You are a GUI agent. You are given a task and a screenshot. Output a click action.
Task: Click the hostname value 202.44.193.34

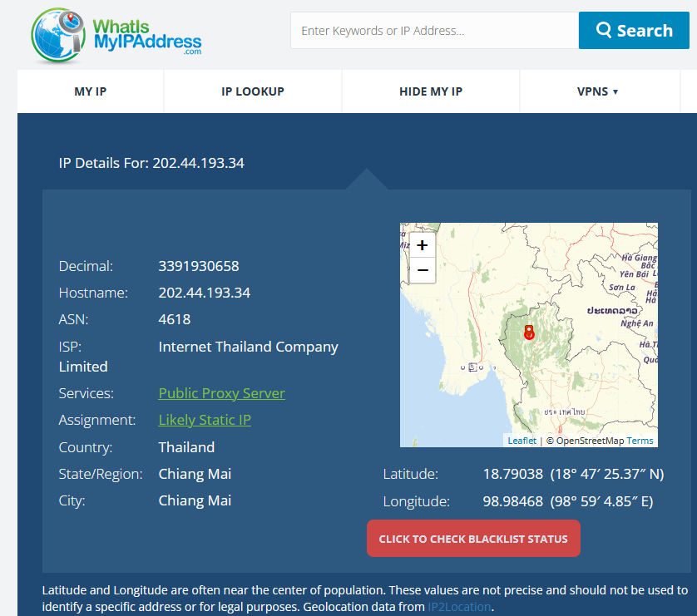pos(204,293)
